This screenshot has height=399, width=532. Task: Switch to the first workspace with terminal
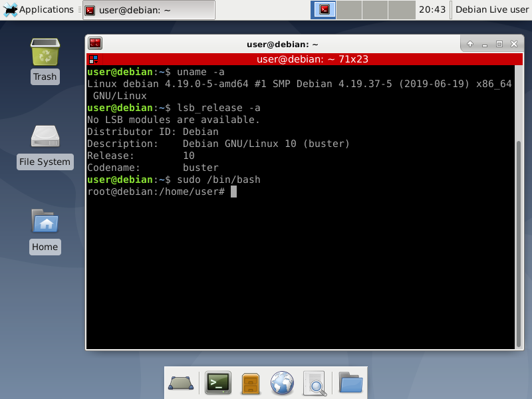coord(323,10)
